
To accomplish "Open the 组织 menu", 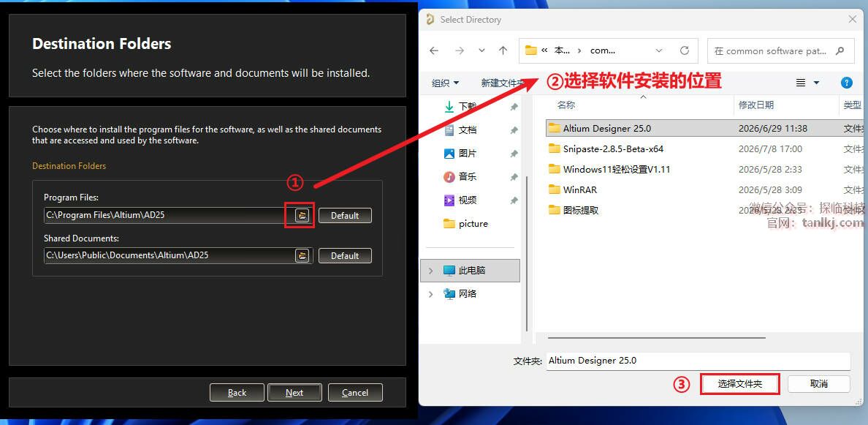I will 446,83.
